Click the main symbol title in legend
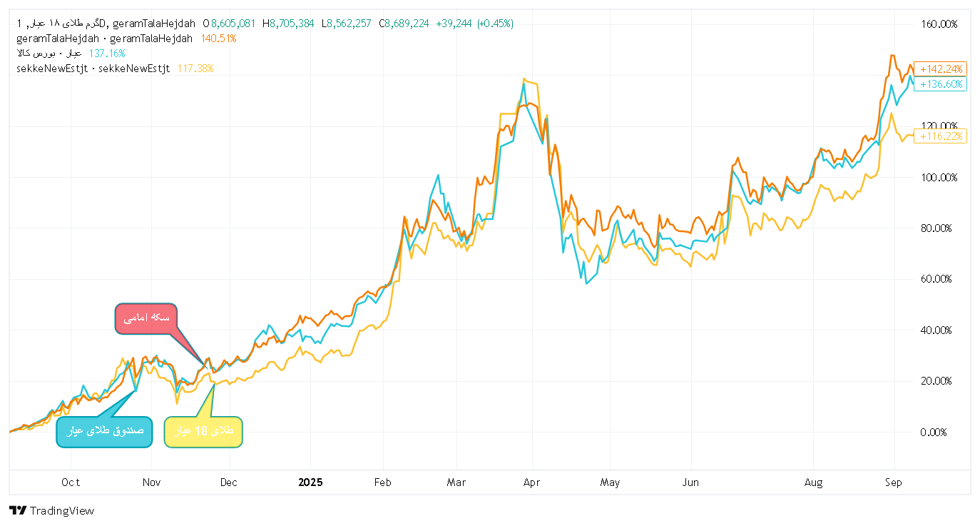This screenshot has height=526, width=980. [x=106, y=24]
